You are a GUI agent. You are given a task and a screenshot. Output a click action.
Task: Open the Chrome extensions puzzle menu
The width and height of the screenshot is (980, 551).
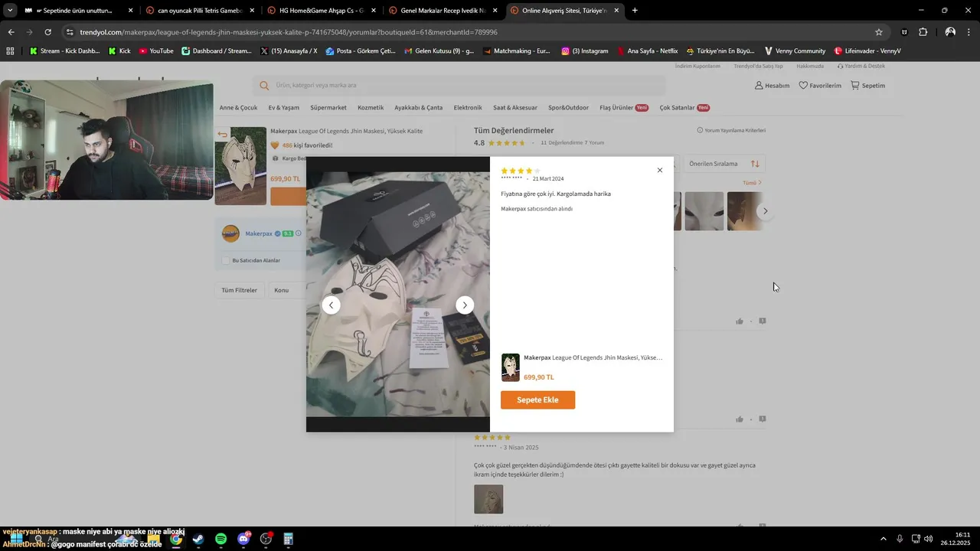pos(923,32)
